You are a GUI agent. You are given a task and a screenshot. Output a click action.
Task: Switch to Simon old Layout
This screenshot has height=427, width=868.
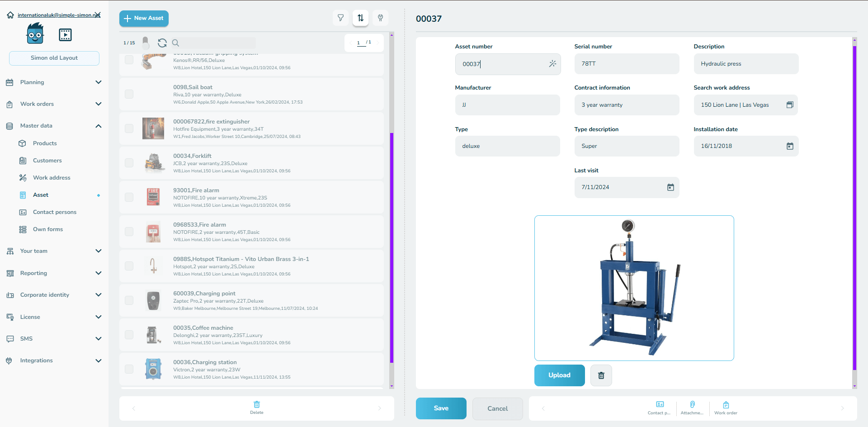pyautogui.click(x=54, y=58)
